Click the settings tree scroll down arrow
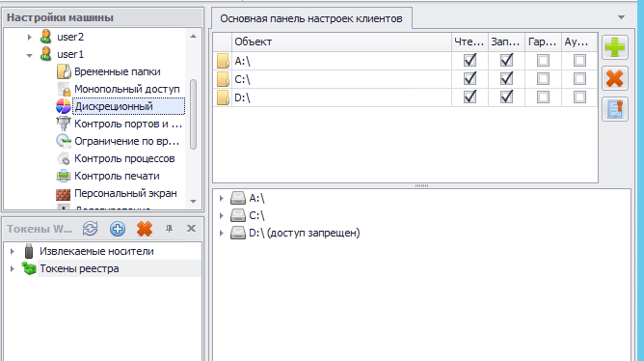This screenshot has width=644, height=361. click(x=193, y=202)
